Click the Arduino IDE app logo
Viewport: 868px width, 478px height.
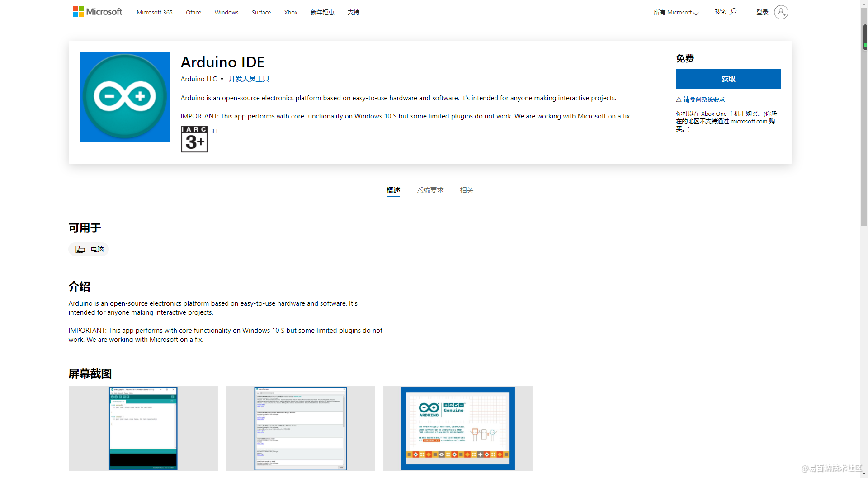(125, 97)
